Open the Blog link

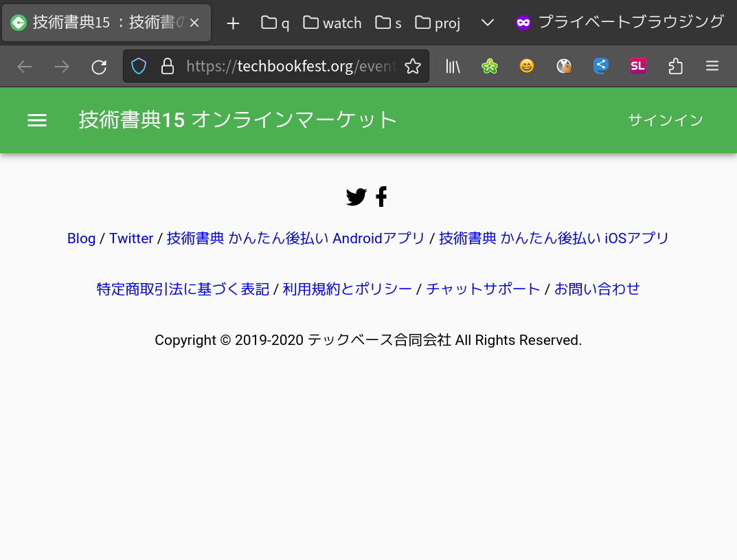pos(81,238)
